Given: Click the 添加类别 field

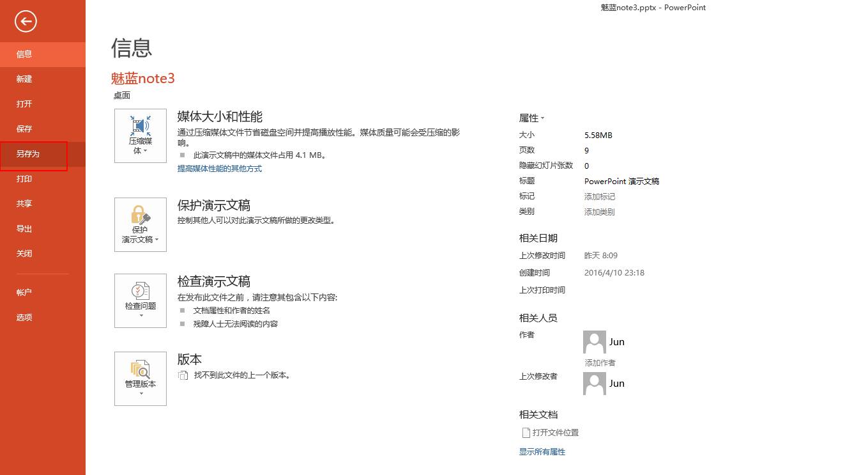Looking at the screenshot, I should coord(600,212).
